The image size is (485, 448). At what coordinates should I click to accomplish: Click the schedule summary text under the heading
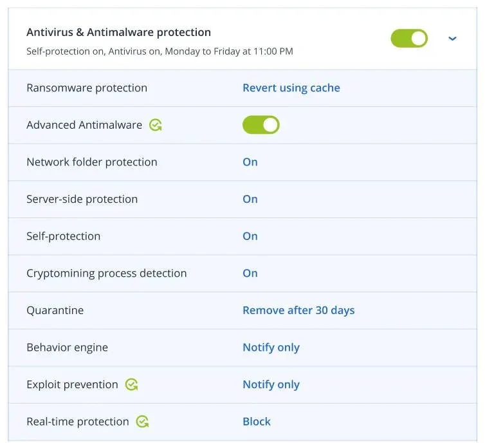coord(160,51)
